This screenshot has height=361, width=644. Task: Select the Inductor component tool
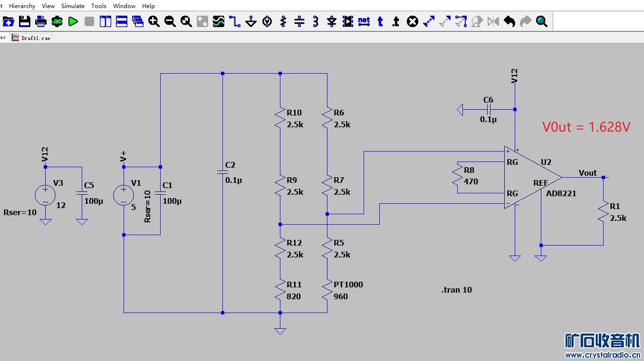(316, 21)
